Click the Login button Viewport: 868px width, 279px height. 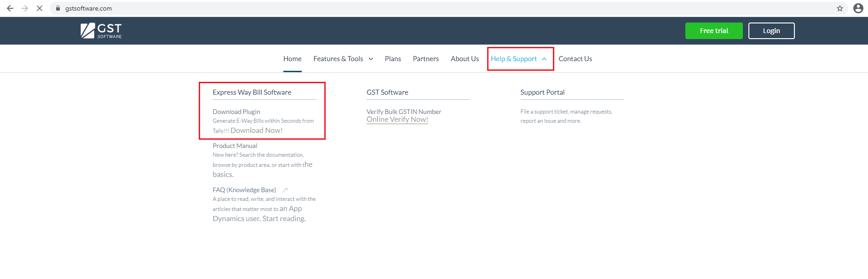(x=771, y=31)
